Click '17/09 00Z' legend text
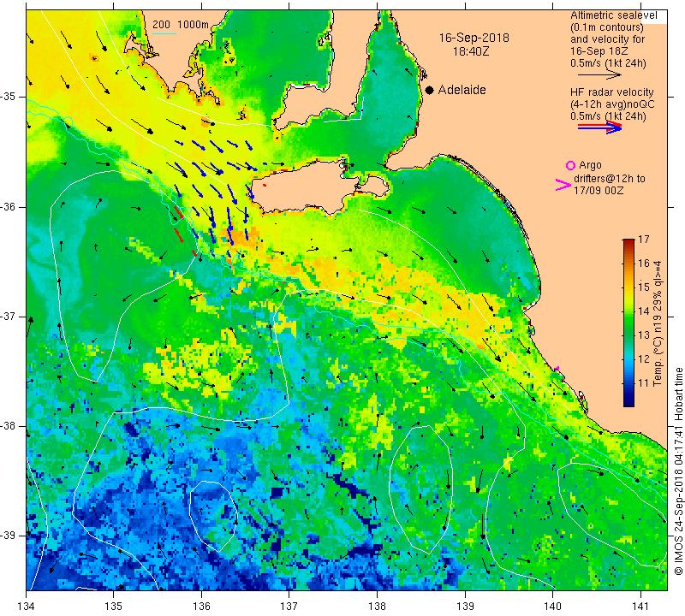This screenshot has height=616, width=685. [599, 191]
